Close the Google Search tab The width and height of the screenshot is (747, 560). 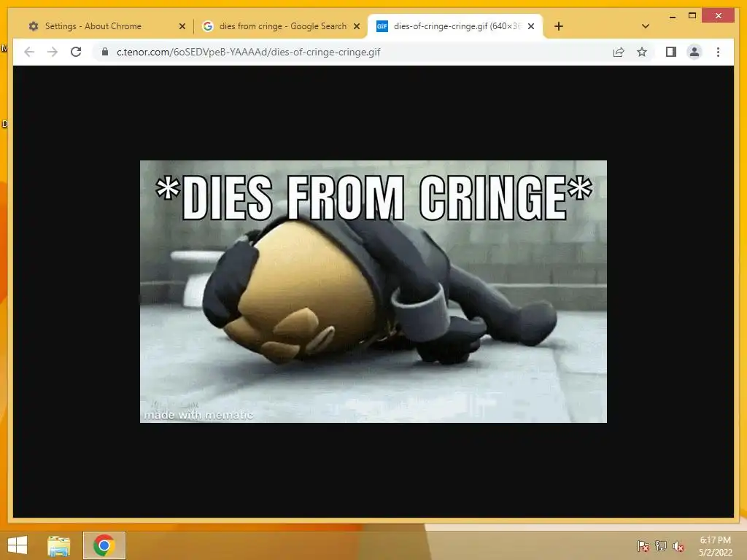(x=356, y=26)
